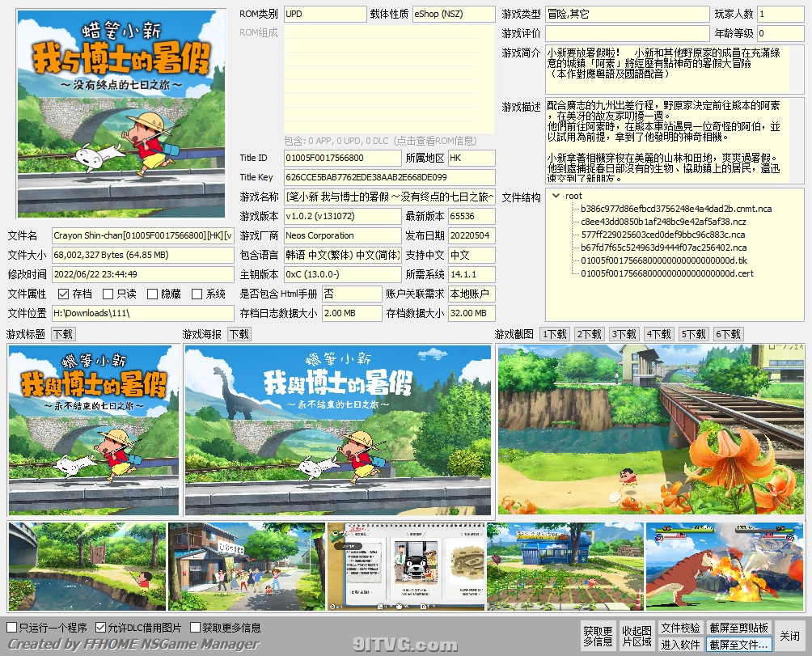Image resolution: width=812 pixels, height=656 pixels.
Task: Click the Title ID input field
Action: [x=342, y=159]
